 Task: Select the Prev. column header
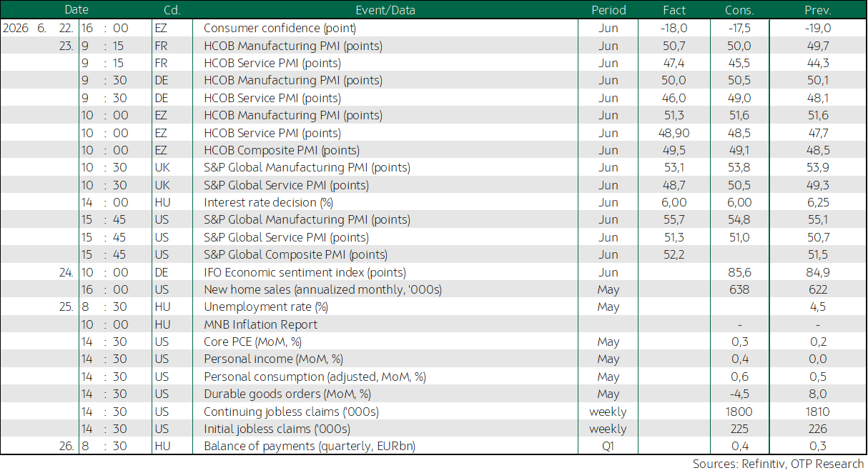[x=817, y=10]
